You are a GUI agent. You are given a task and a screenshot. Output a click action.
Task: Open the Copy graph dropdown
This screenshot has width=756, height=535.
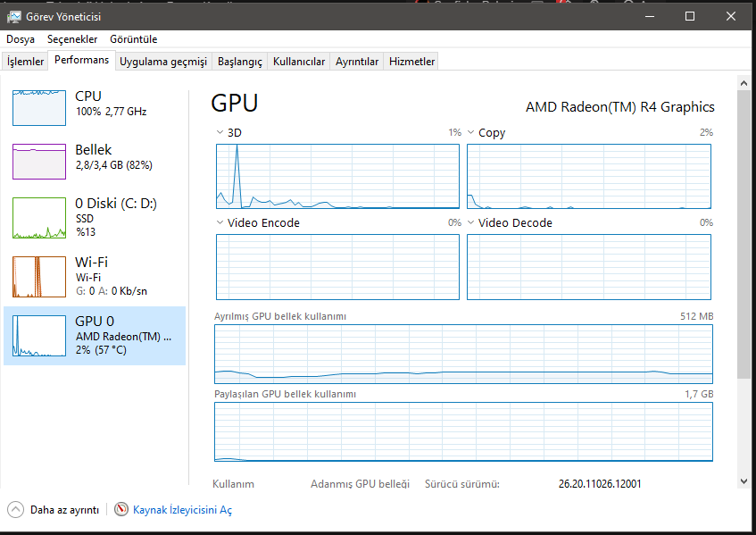click(471, 132)
